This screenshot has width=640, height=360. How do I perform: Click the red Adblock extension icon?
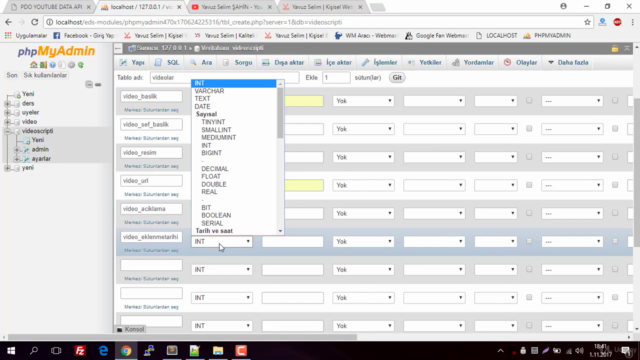(x=617, y=22)
